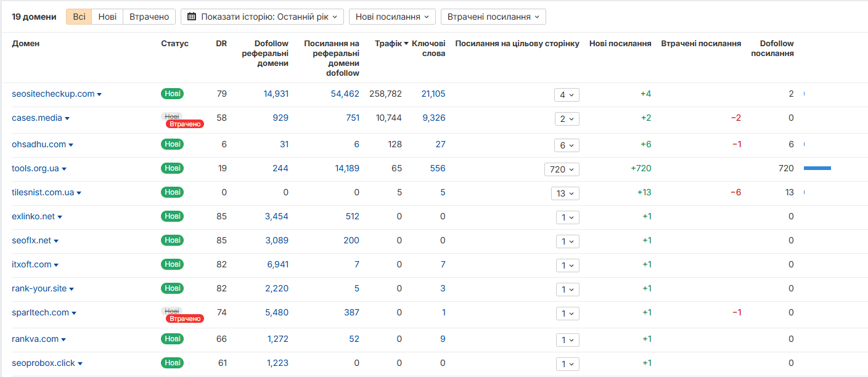Click traffic value 258,782 for seositecheckup.com
This screenshot has height=377, width=868.
(385, 94)
